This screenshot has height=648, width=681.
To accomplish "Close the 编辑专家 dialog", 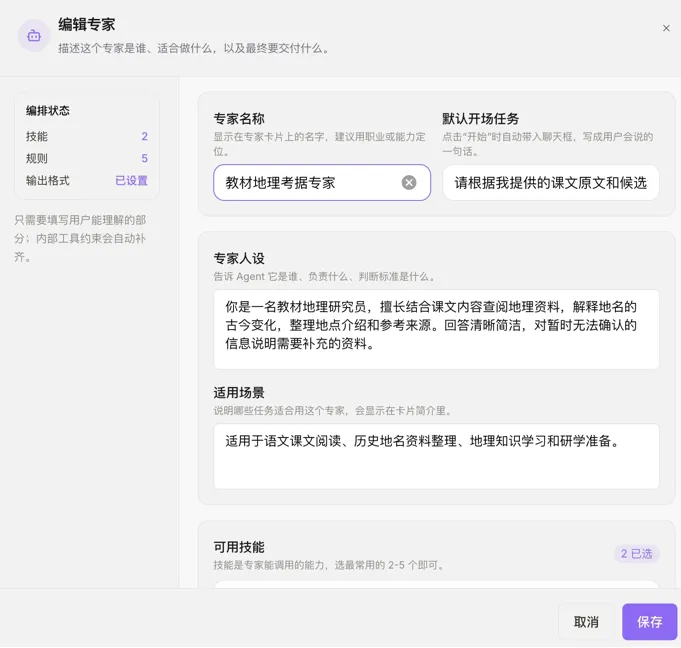I will click(x=666, y=28).
